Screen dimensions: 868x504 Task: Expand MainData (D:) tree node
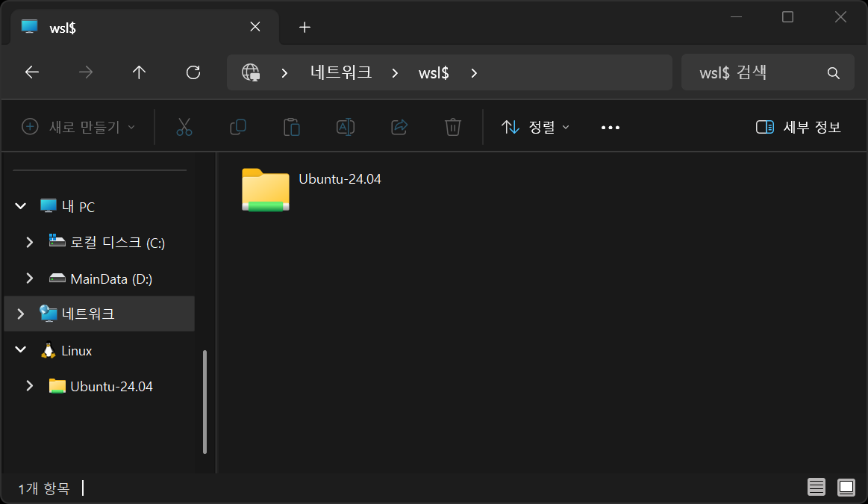click(30, 278)
